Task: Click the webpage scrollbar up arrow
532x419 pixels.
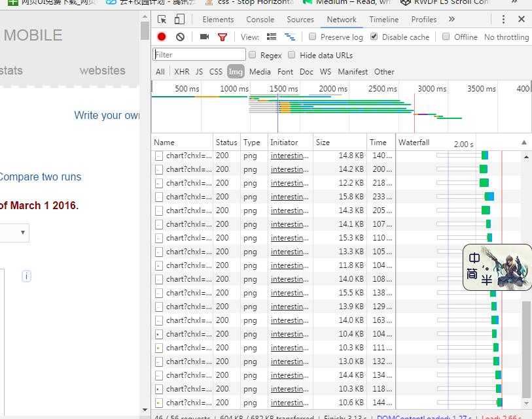Action: coord(145,16)
